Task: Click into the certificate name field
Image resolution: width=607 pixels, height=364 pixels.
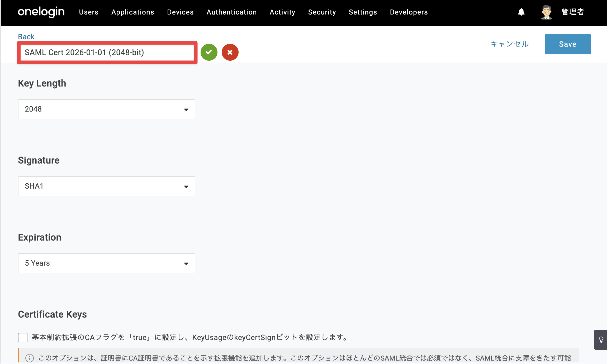Action: (x=107, y=52)
